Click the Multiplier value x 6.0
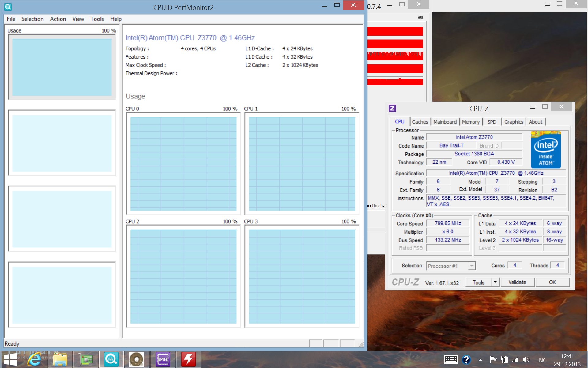Viewport: 588px width, 368px height. click(448, 232)
